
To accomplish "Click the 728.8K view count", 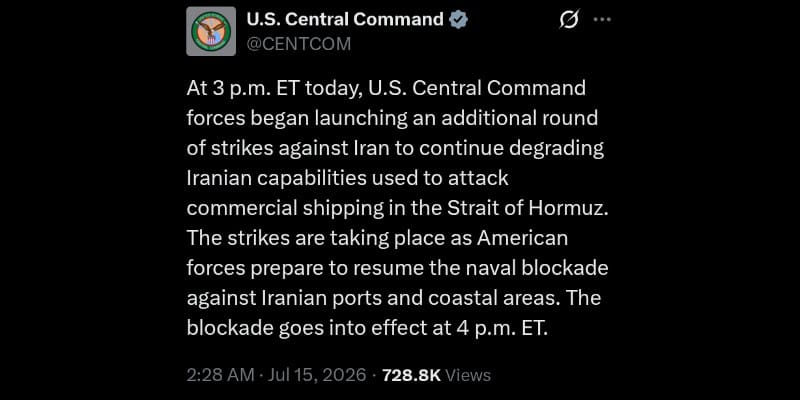I will click(411, 375).
